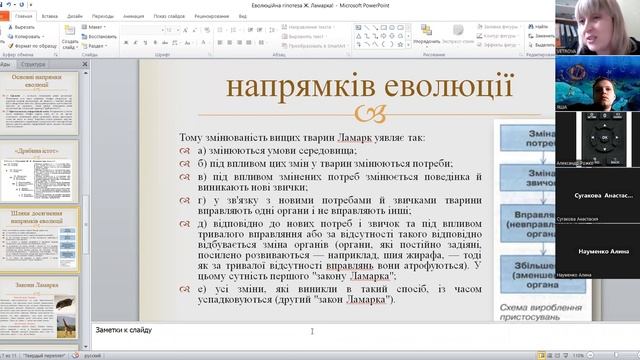Open character spacing options

176,43
